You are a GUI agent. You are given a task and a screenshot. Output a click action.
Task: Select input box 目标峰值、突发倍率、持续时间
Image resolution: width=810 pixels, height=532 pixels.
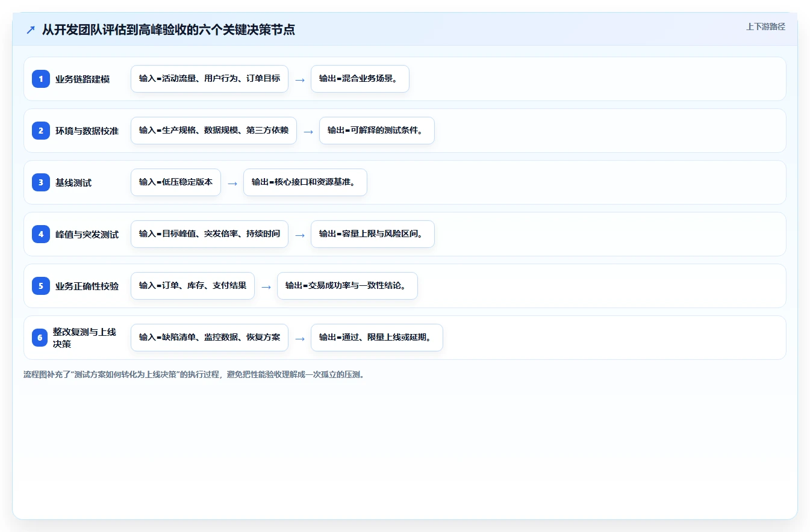[x=210, y=234]
